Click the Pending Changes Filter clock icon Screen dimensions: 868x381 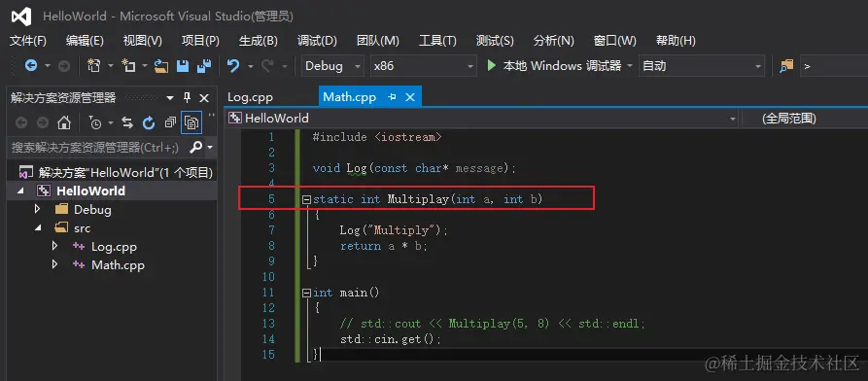[x=95, y=122]
